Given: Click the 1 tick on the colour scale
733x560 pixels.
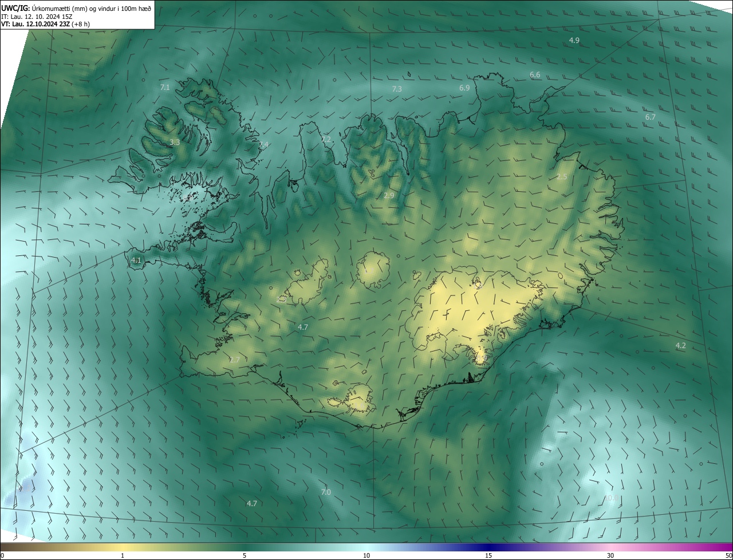Looking at the screenshot, I should (123, 555).
